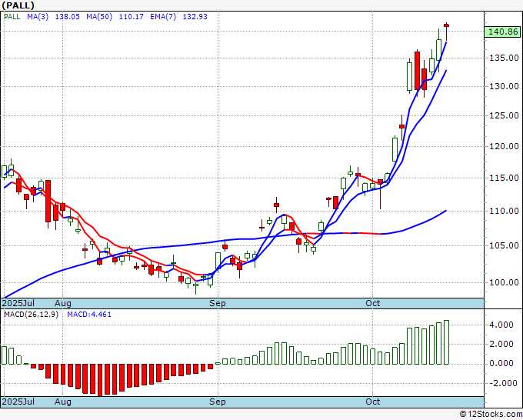The width and height of the screenshot is (523, 420).
Task: Select the green PALL legend label
Action: (12, 15)
